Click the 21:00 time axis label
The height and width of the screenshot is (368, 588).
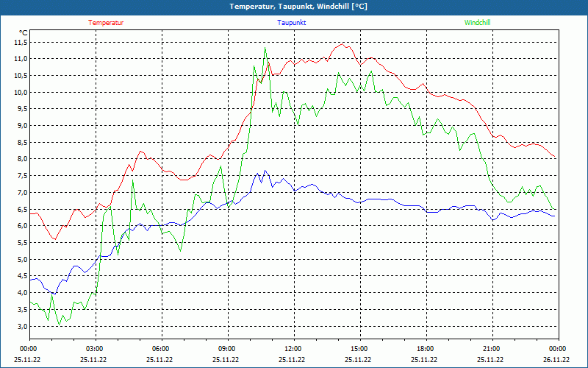[x=492, y=349]
